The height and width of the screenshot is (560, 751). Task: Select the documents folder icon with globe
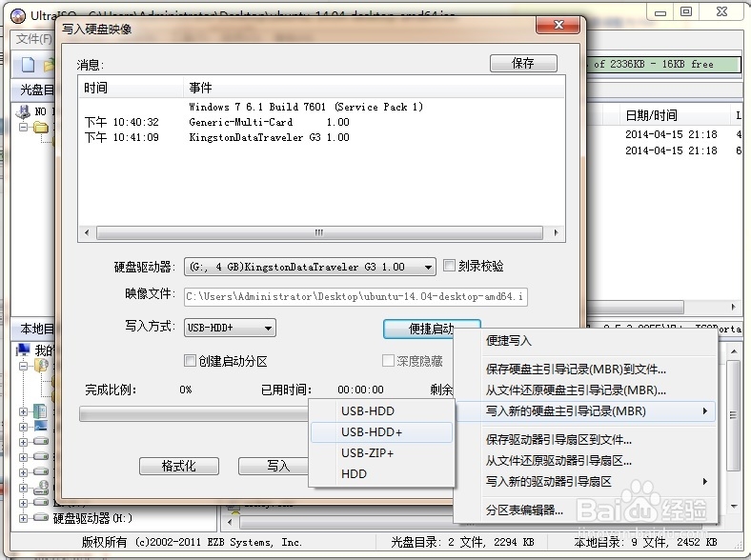click(41, 366)
